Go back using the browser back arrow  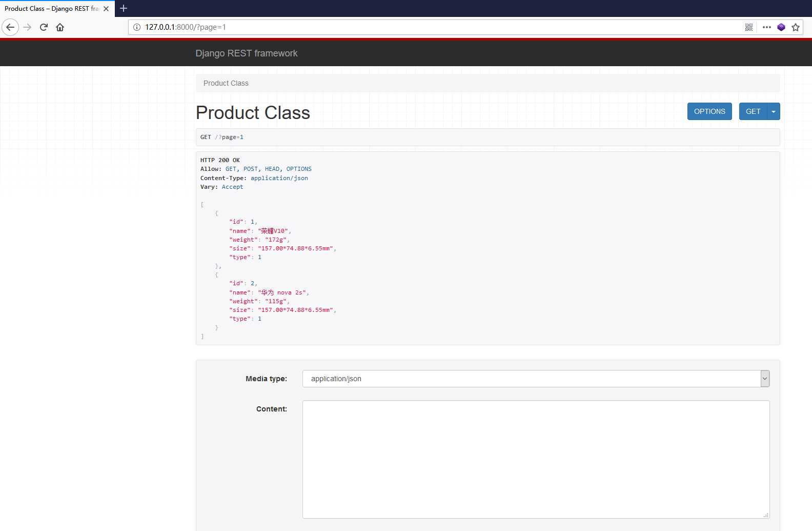[10, 27]
